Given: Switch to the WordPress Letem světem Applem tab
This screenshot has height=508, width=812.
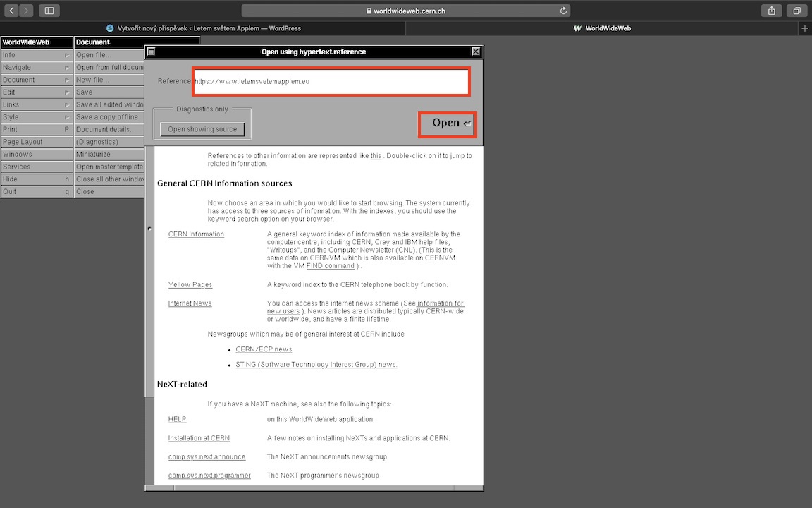Looking at the screenshot, I should pyautogui.click(x=203, y=28).
